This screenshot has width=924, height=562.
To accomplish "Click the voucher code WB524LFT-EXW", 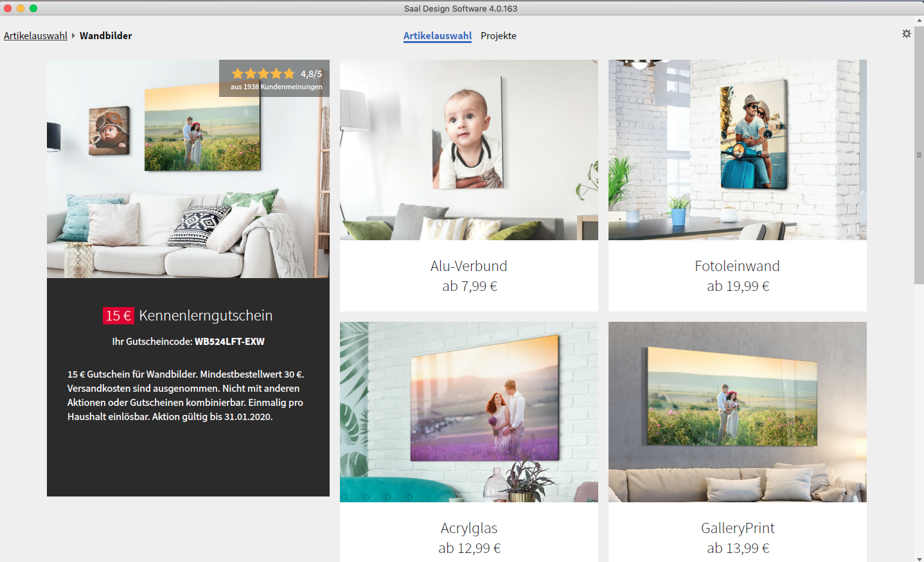I will [x=229, y=342].
